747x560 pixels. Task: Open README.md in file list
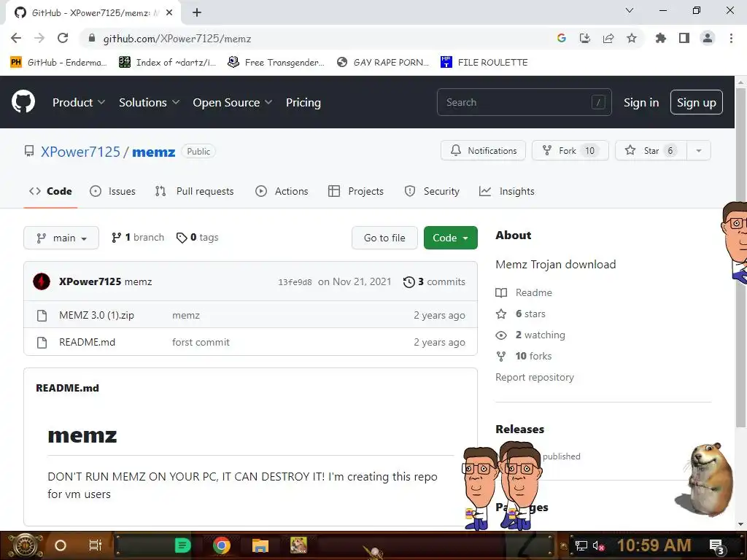pos(88,343)
